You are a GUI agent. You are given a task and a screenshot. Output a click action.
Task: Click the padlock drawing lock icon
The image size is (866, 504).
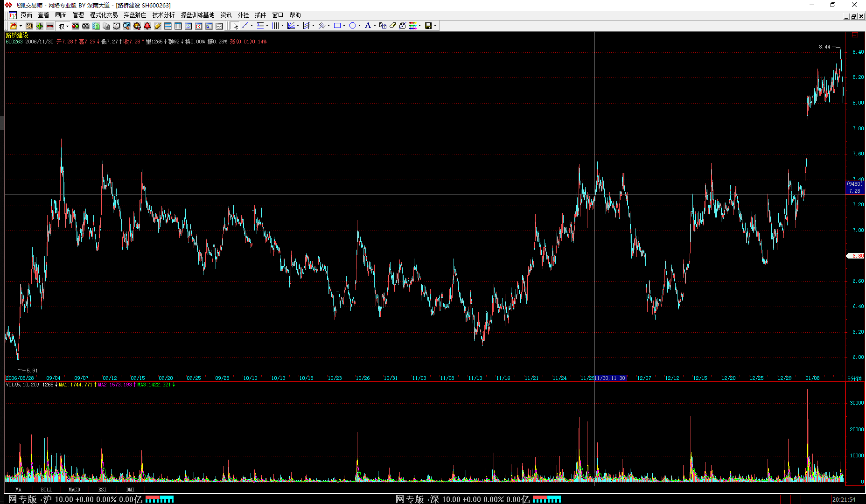[403, 26]
